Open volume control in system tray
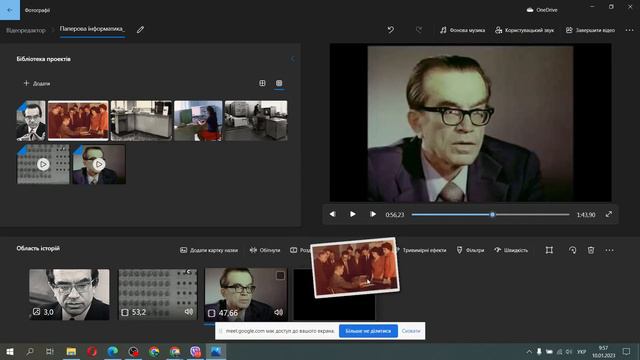Image resolution: width=640 pixels, height=360 pixels. tap(569, 351)
